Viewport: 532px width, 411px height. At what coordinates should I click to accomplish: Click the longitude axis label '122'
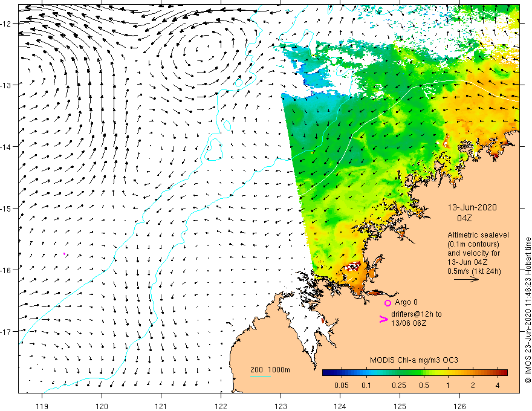coord(221,406)
